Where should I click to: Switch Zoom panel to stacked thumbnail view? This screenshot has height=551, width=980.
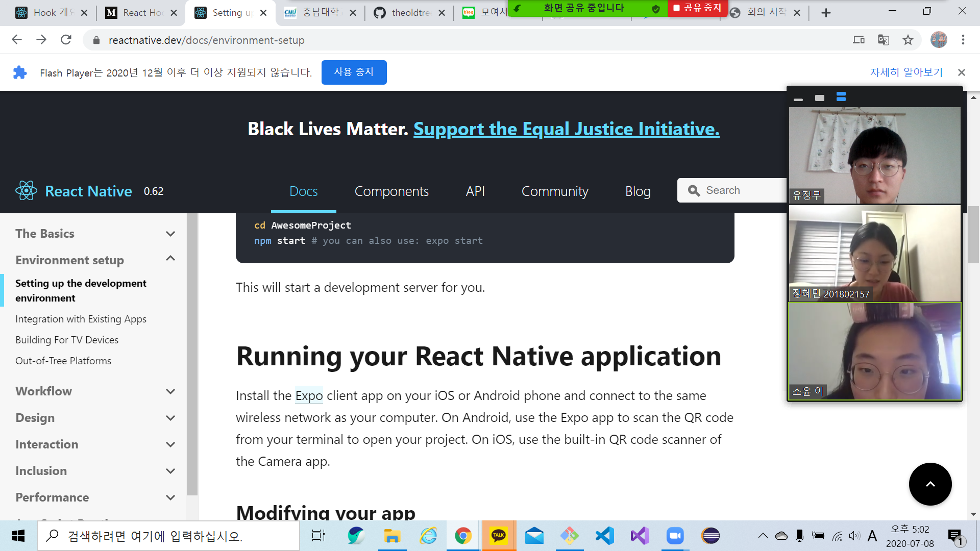click(x=841, y=97)
